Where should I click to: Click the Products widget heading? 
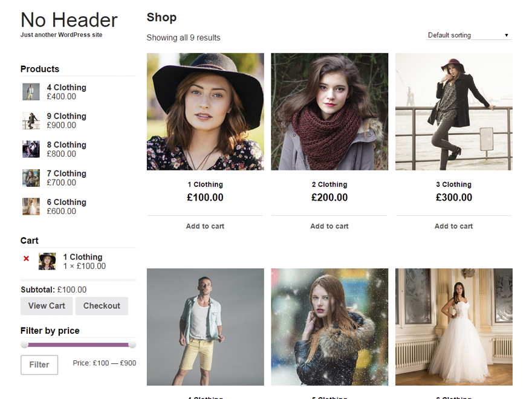40,69
